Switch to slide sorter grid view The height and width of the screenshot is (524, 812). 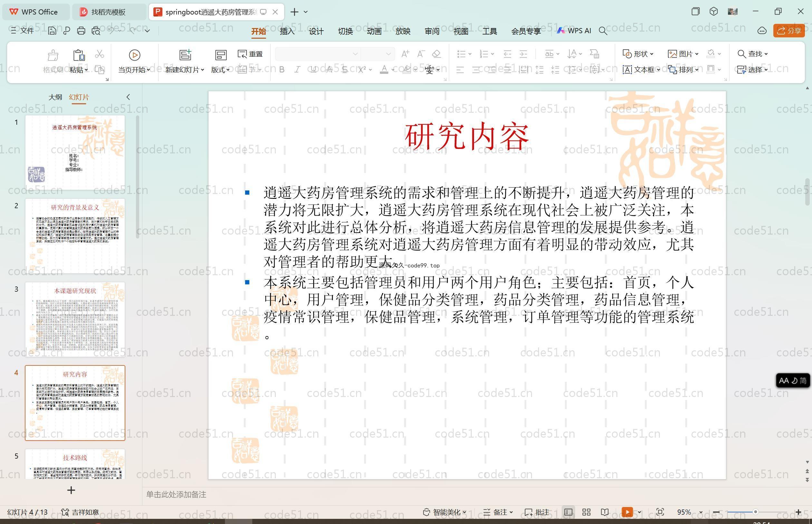tap(586, 512)
